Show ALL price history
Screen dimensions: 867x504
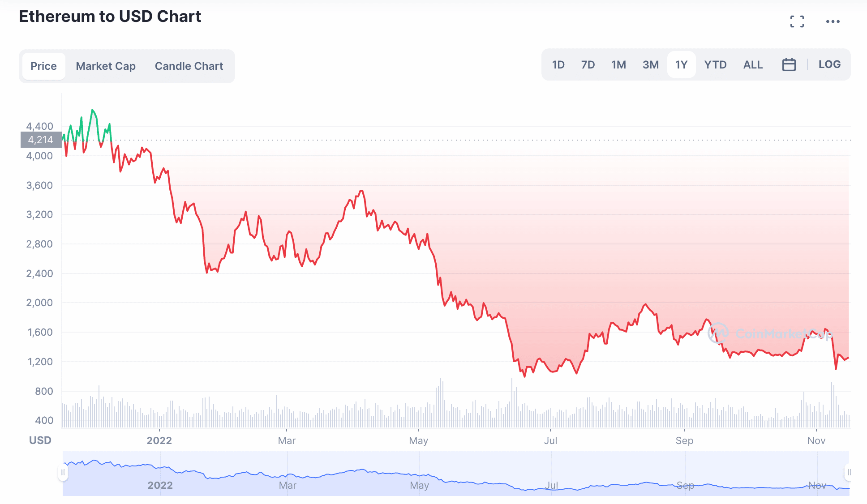coord(753,65)
